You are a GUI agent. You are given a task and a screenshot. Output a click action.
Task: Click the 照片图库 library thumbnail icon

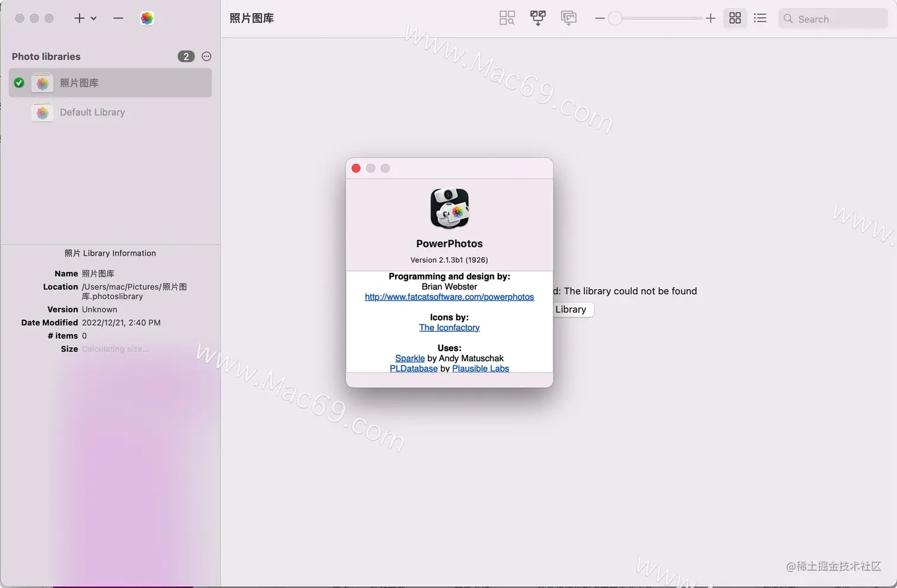[x=42, y=83]
